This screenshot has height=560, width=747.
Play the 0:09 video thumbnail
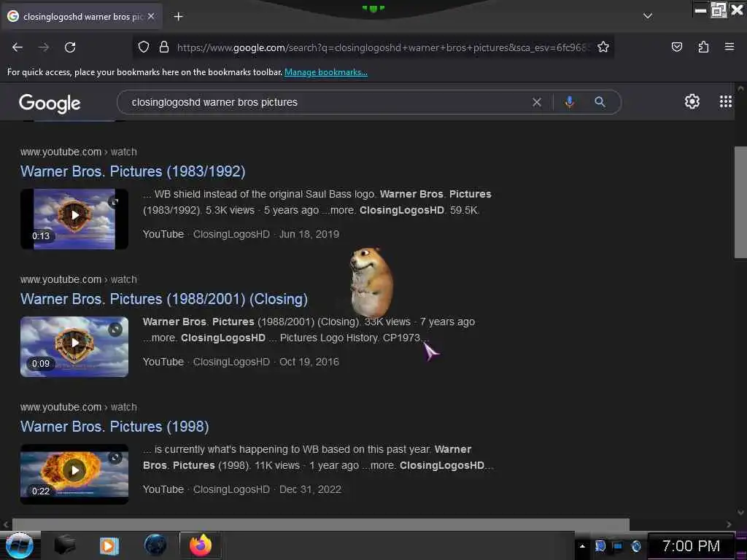coord(74,343)
